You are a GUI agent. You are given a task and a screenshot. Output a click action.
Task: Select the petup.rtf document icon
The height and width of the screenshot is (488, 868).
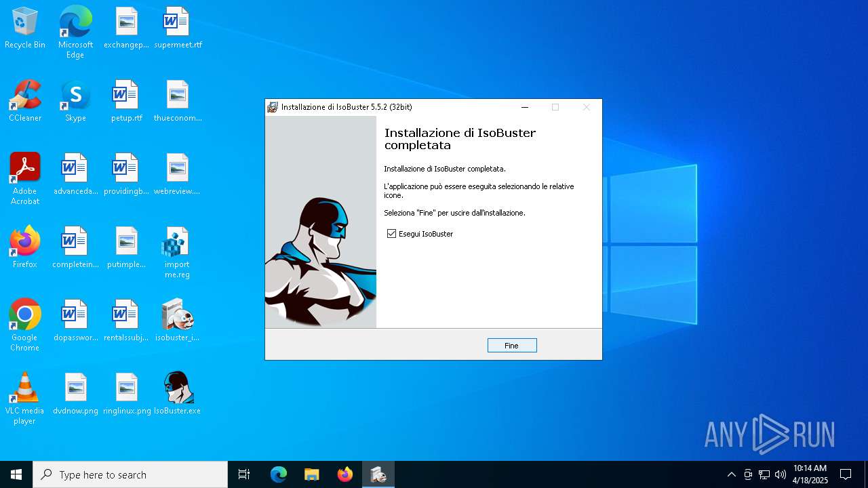126,102
